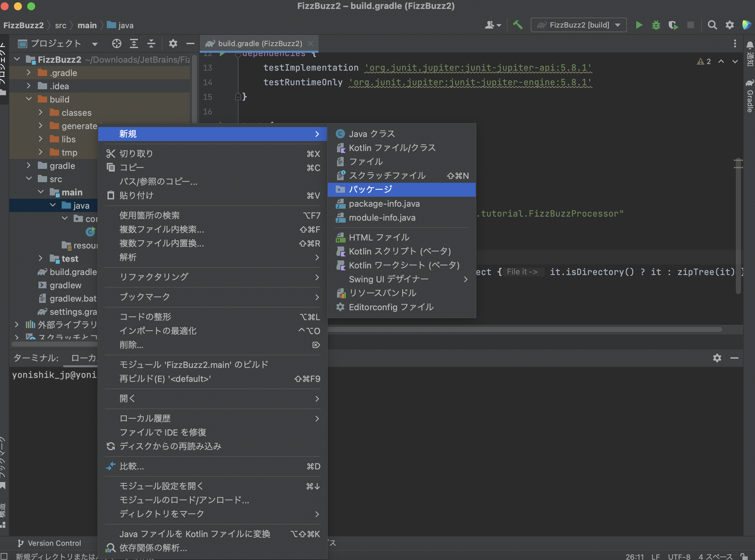755x560 pixels.
Task: Open IDE settings via the gear icon
Action: coord(729,25)
